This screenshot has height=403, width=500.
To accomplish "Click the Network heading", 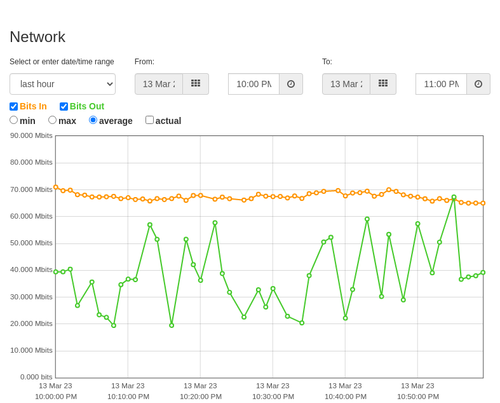I will (37, 37).
